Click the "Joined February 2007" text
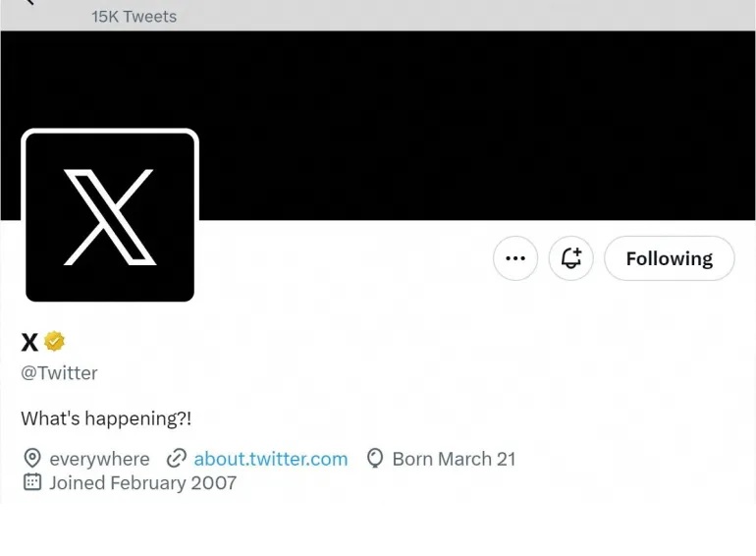 coord(142,482)
